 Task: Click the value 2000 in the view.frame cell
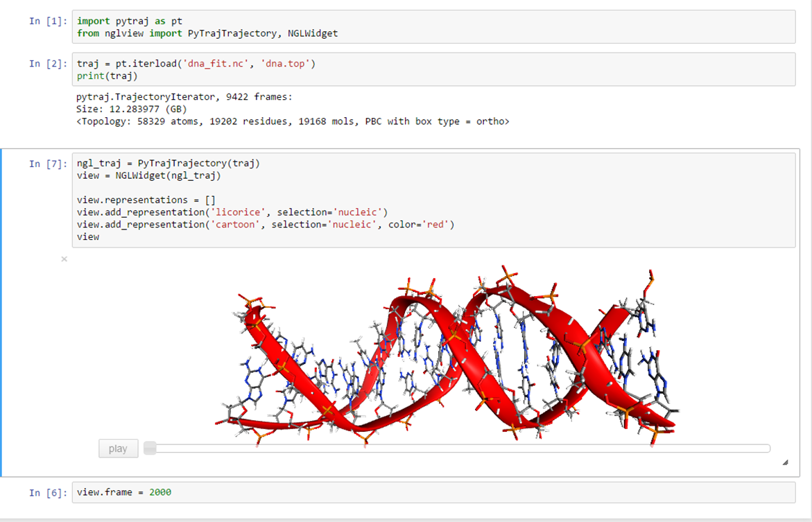(160, 492)
